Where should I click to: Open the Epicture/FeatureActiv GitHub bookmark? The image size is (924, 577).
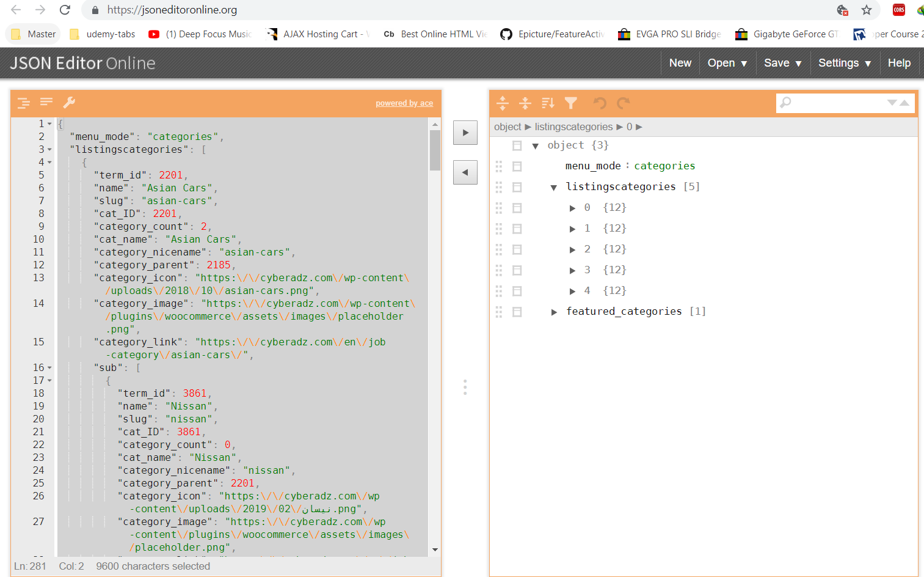[552, 34]
